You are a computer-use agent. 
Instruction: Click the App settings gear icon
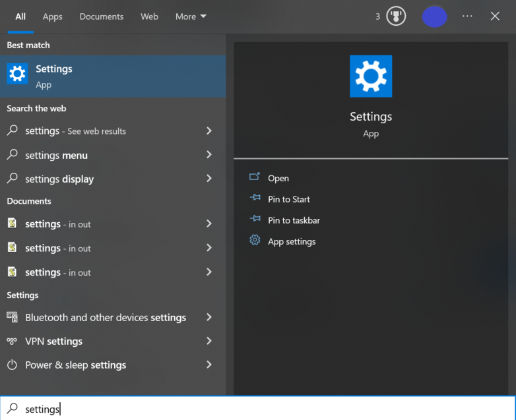point(255,241)
